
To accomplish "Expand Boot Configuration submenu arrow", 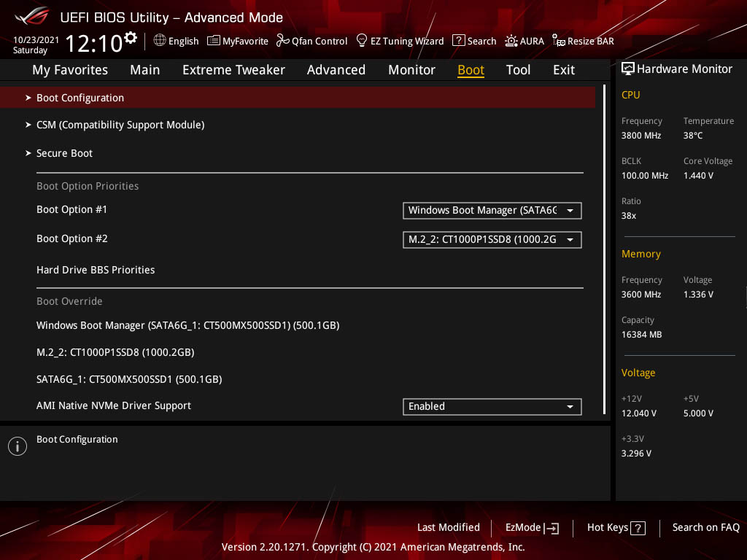I will coord(28,98).
